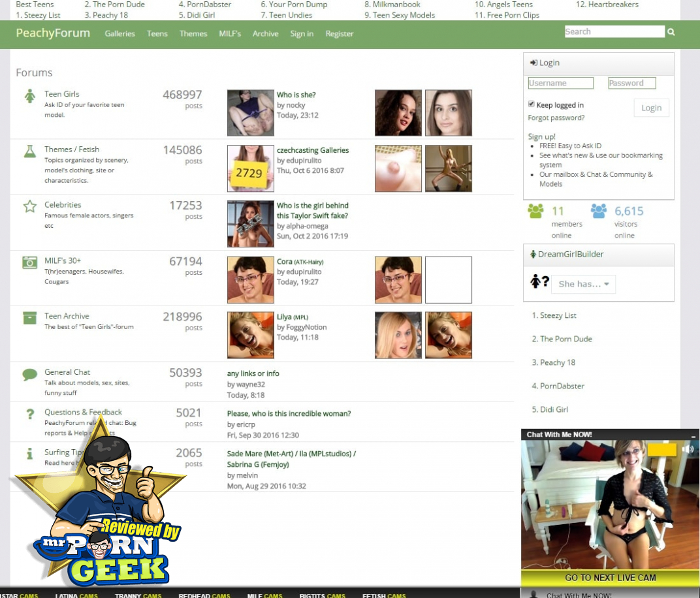Open the Archive box icon
The height and width of the screenshot is (598, 700).
(29, 318)
